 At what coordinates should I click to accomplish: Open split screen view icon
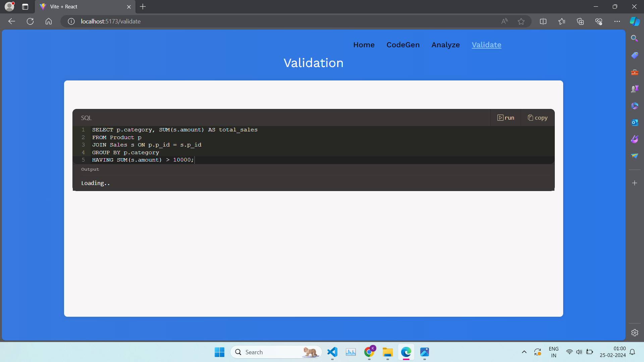[x=543, y=21]
